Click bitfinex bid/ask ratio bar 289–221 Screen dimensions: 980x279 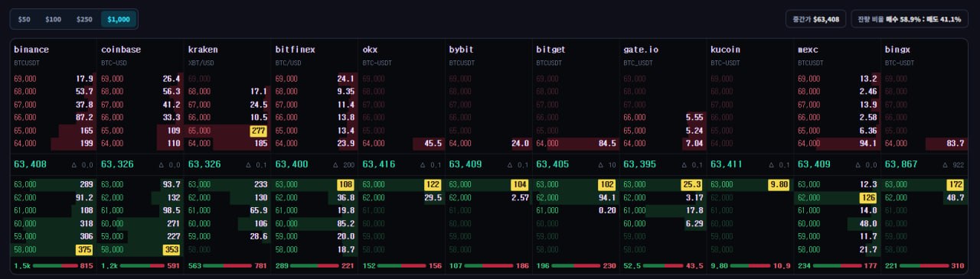(315, 265)
